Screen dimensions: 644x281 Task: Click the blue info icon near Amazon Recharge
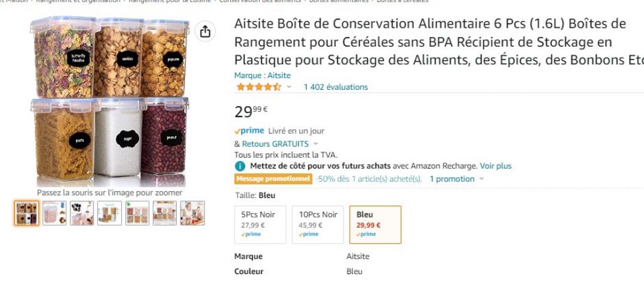[240, 166]
